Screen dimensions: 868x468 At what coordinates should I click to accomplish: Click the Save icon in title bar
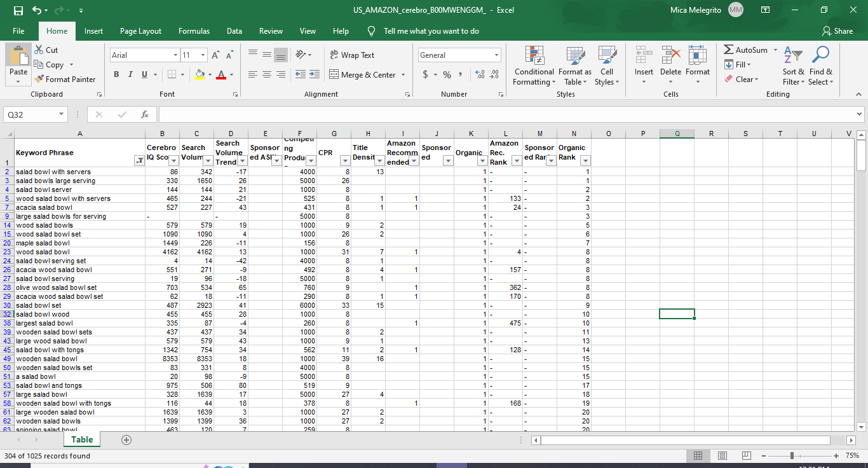(x=18, y=10)
